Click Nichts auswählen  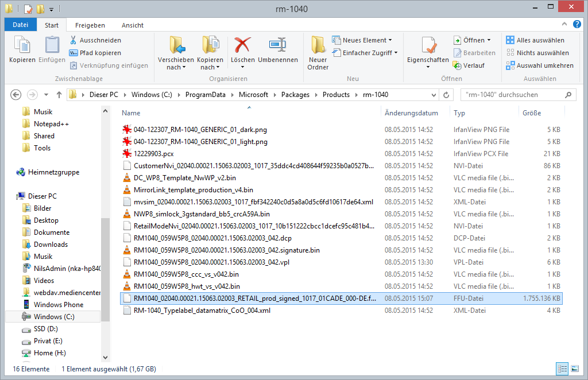(x=537, y=53)
